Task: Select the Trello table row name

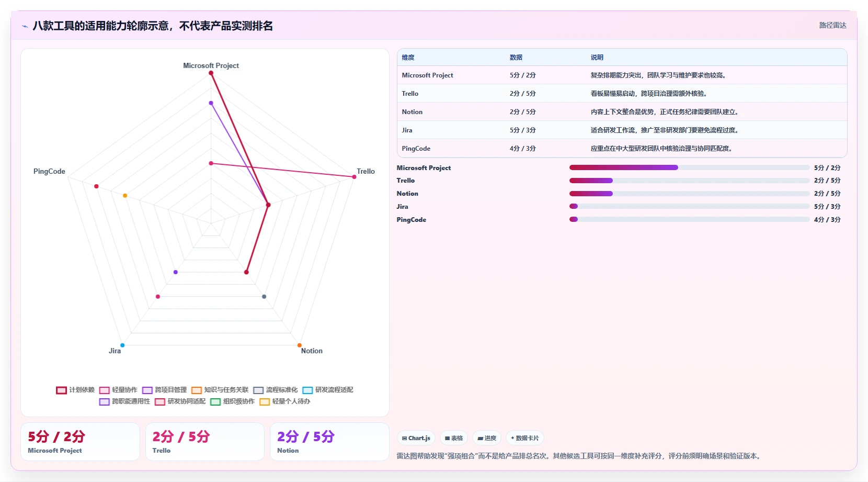Action: tap(410, 94)
